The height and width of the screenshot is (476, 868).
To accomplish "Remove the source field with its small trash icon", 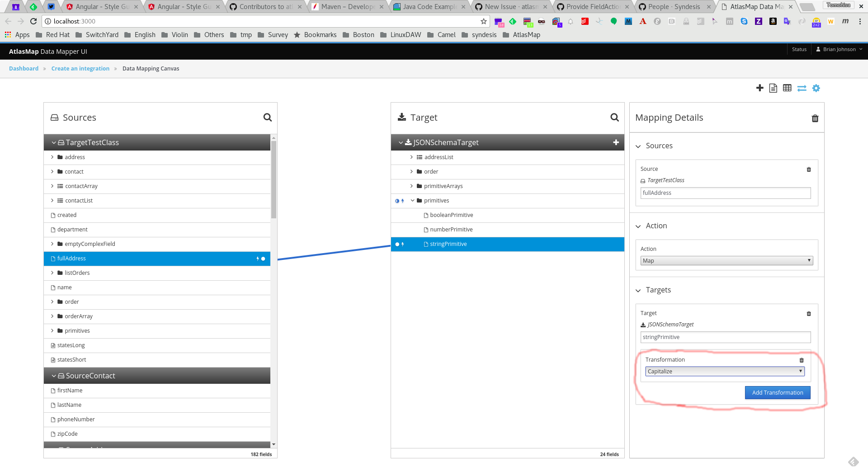I will click(809, 170).
